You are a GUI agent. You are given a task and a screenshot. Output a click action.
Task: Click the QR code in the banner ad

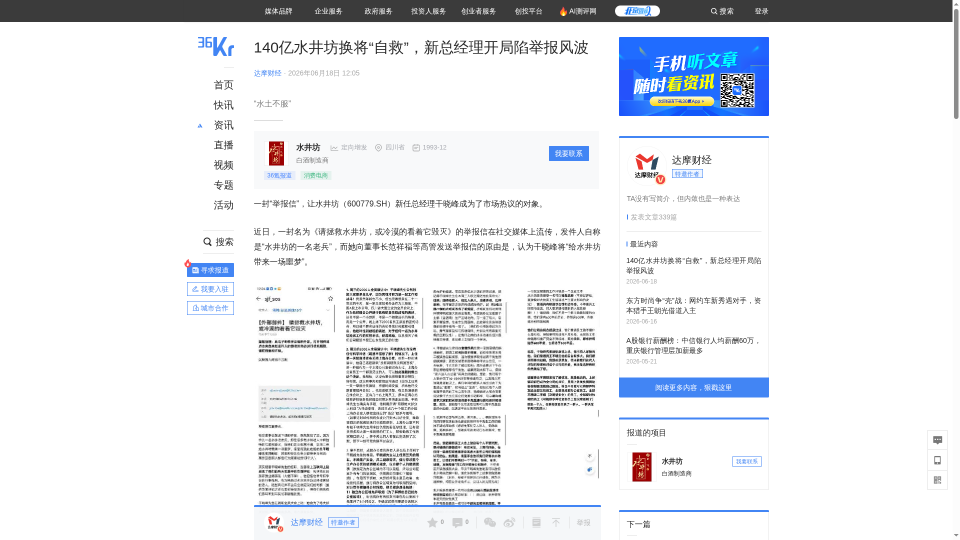(x=737, y=90)
